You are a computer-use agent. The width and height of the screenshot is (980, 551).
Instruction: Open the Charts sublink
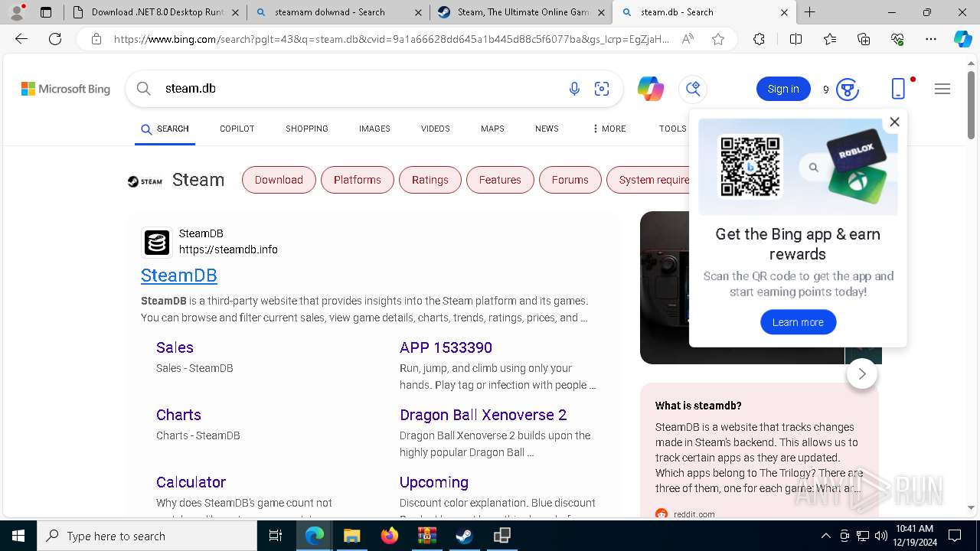pyautogui.click(x=178, y=415)
